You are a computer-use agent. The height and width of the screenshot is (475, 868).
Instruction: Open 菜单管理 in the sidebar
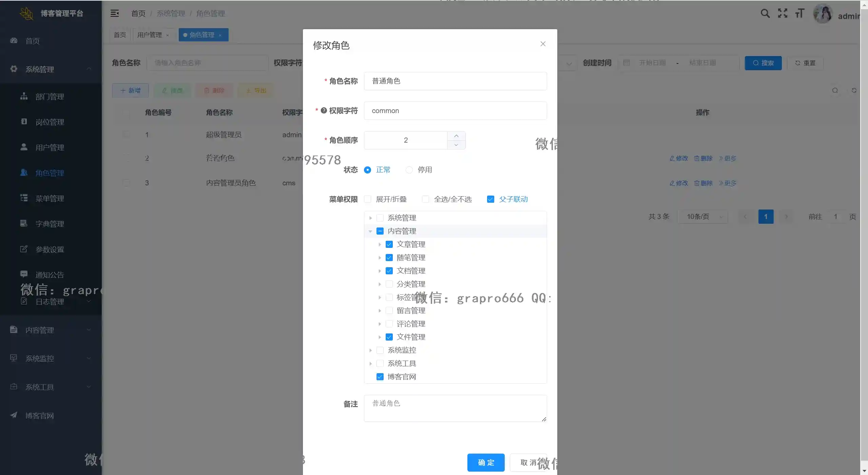click(x=50, y=199)
